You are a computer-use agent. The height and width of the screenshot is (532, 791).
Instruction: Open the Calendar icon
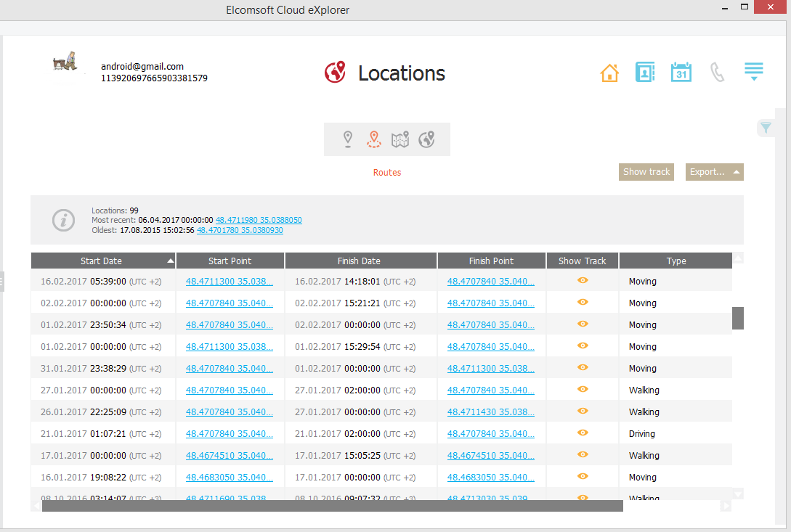(681, 72)
